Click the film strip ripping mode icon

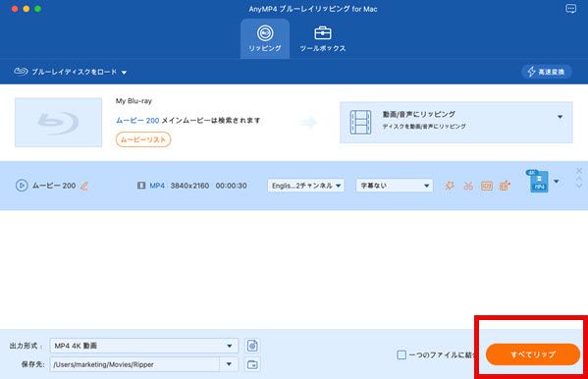[360, 123]
